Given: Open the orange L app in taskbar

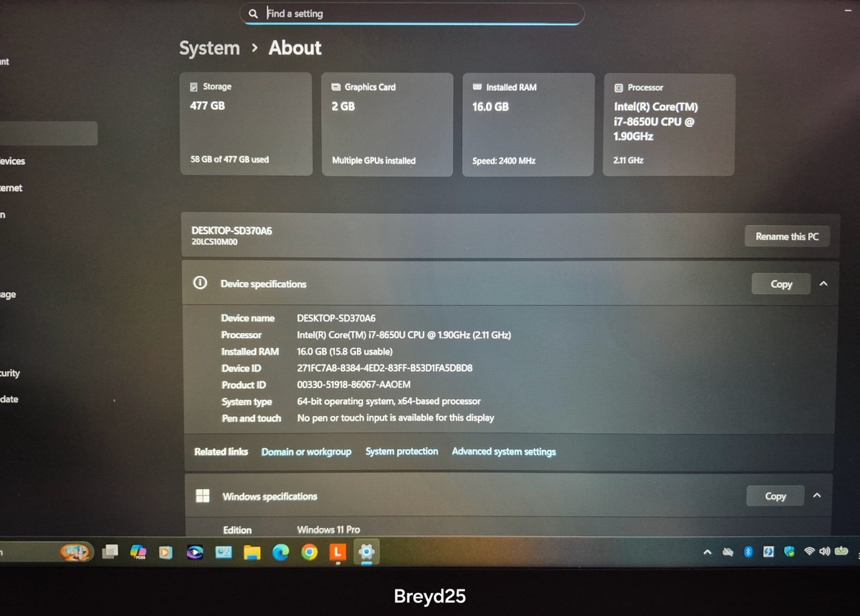Looking at the screenshot, I should pyautogui.click(x=338, y=552).
